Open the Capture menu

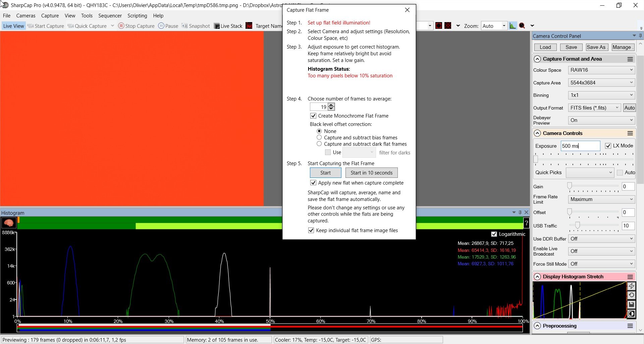50,16
